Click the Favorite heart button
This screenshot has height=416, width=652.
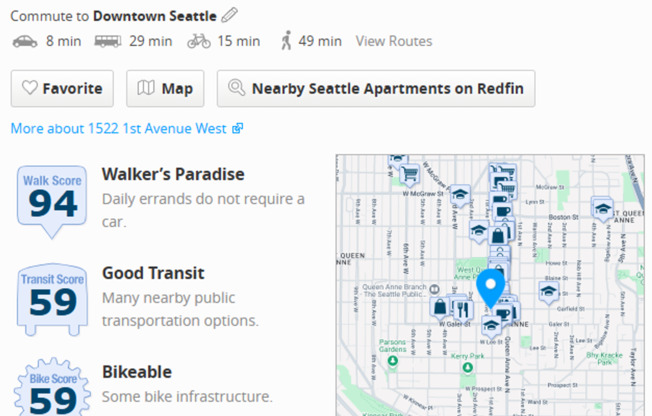pyautogui.click(x=62, y=89)
